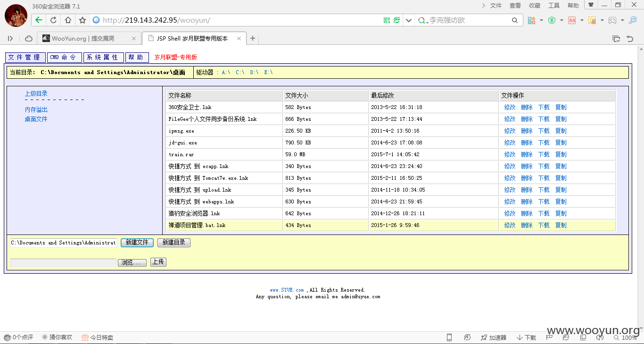The height and width of the screenshot is (344, 644).
Task: Go to 上级目录 parent directory
Action: click(x=36, y=93)
